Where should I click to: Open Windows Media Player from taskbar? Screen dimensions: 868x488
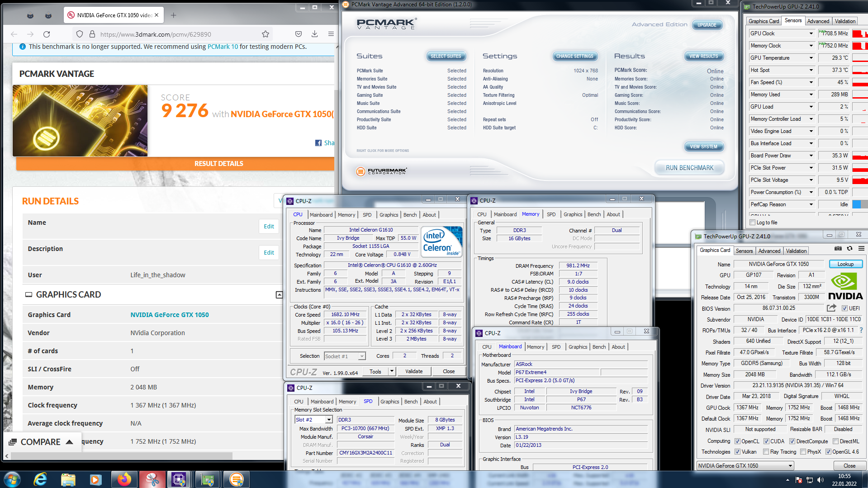point(95,479)
